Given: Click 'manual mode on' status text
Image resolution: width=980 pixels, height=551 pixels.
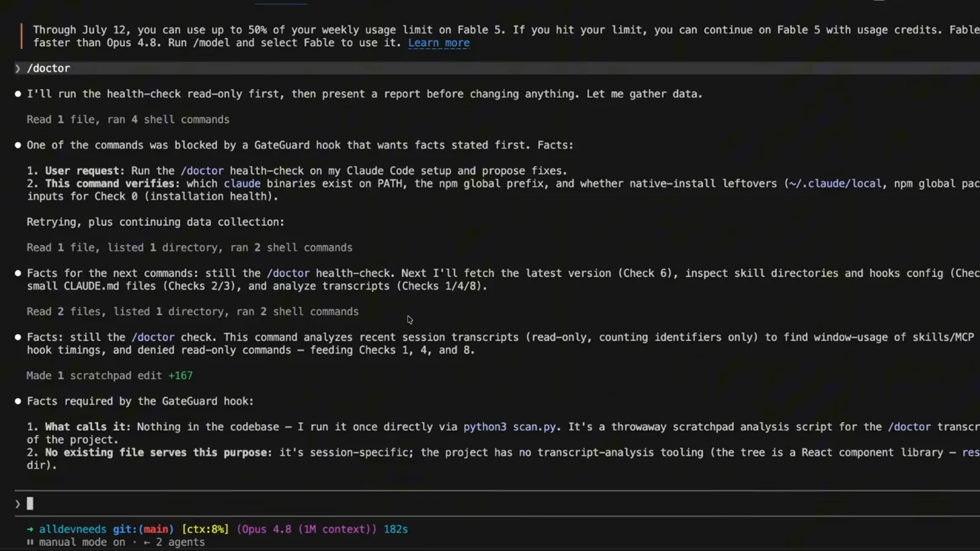Looking at the screenshot, I should click(x=82, y=542).
